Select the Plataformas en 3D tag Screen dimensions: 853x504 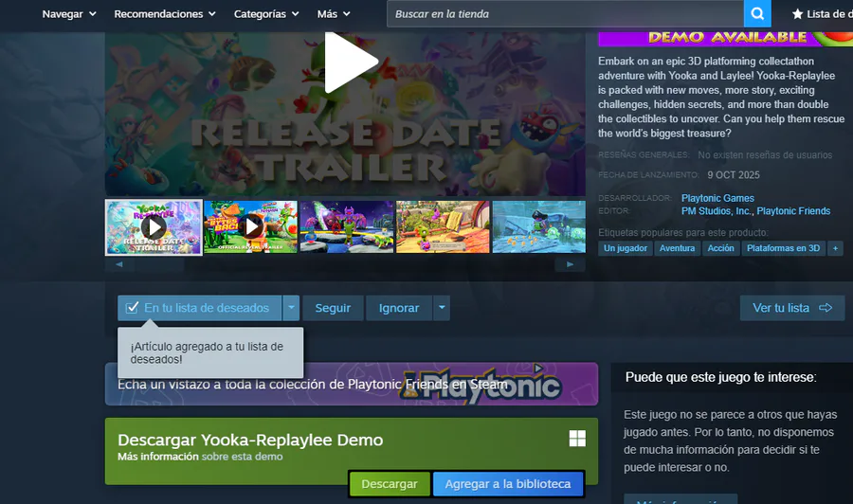pyautogui.click(x=784, y=248)
